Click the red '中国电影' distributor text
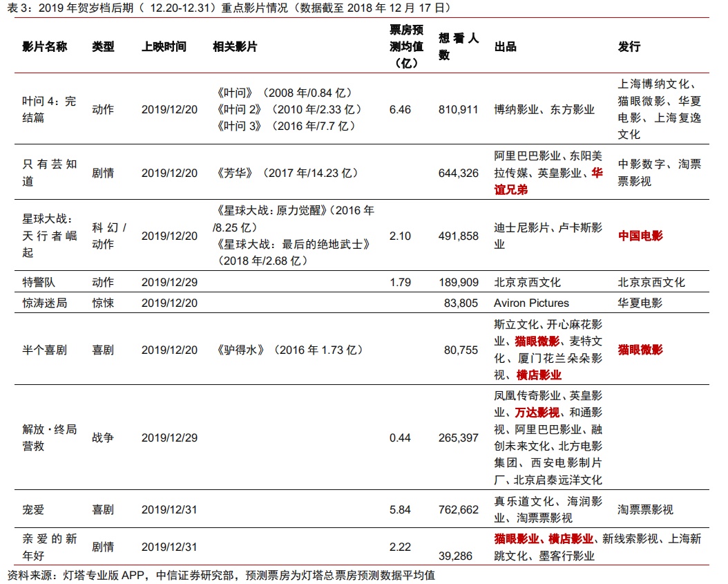This screenshot has height=584, width=728. pos(640,236)
